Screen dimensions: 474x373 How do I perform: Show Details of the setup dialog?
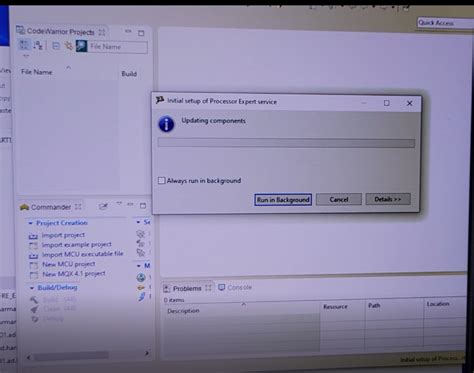tap(388, 199)
